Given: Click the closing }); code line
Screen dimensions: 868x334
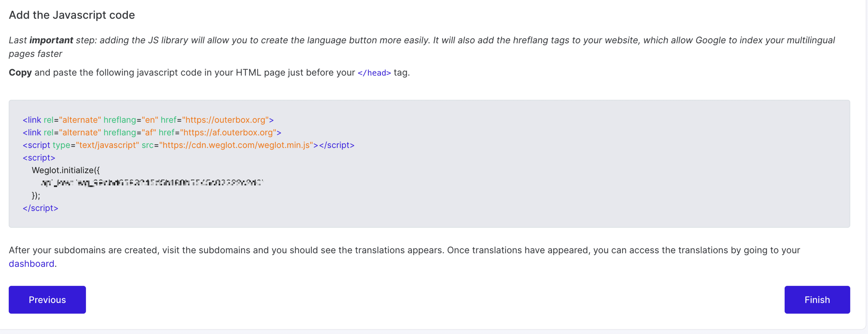Looking at the screenshot, I should [36, 196].
